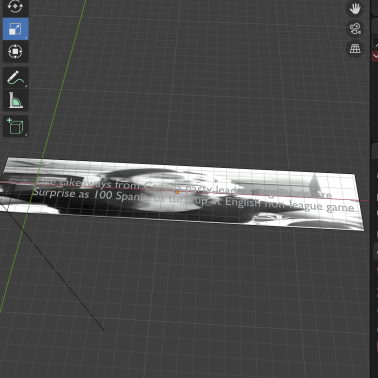Select the Measure ruler tool

point(15,100)
